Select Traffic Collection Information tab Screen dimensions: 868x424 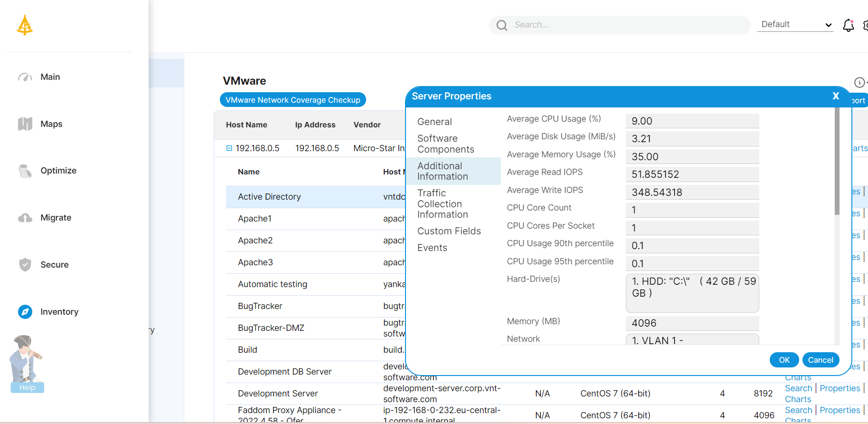coord(443,204)
